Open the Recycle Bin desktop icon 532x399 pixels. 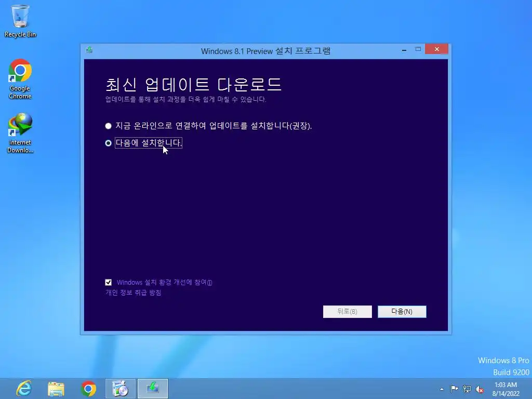[x=20, y=21]
